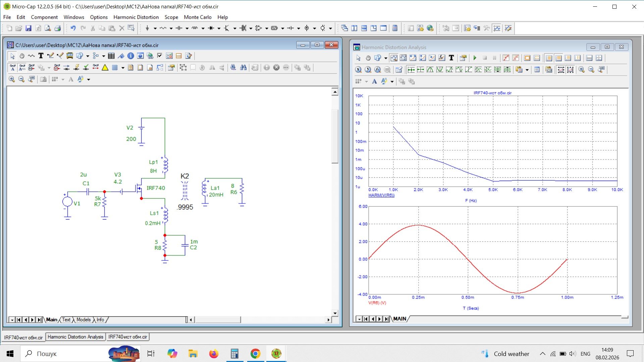Toggle the checkbox icon in schematic toolbar

[x=160, y=56]
